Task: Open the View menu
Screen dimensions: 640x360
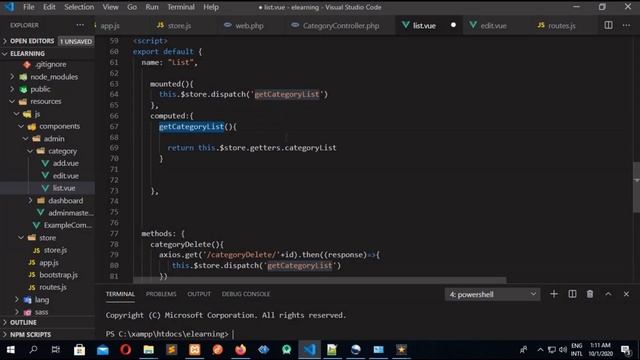Action: click(x=110, y=7)
